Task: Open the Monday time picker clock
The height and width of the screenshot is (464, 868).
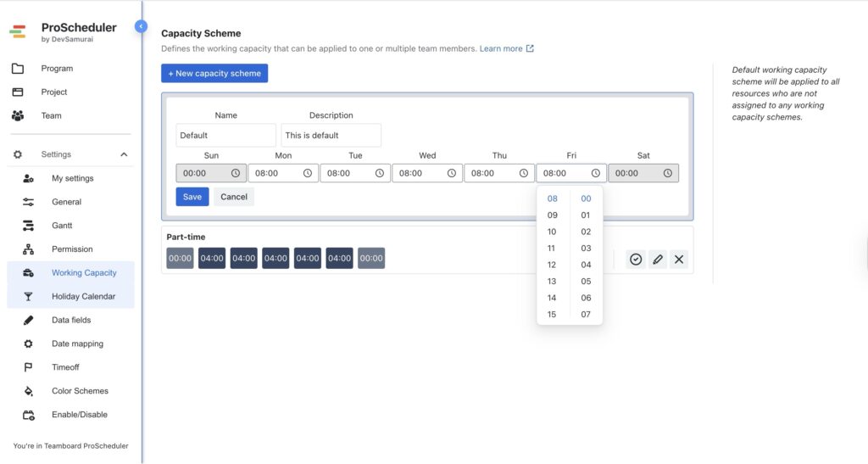Action: pyautogui.click(x=307, y=173)
